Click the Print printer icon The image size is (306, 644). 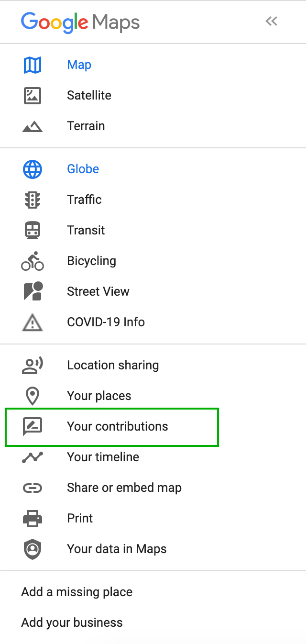click(33, 519)
